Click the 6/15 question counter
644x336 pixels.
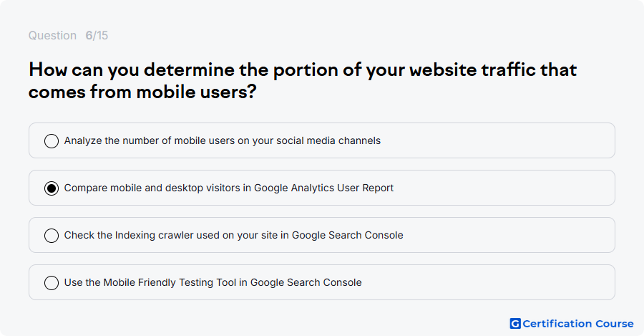coord(97,35)
